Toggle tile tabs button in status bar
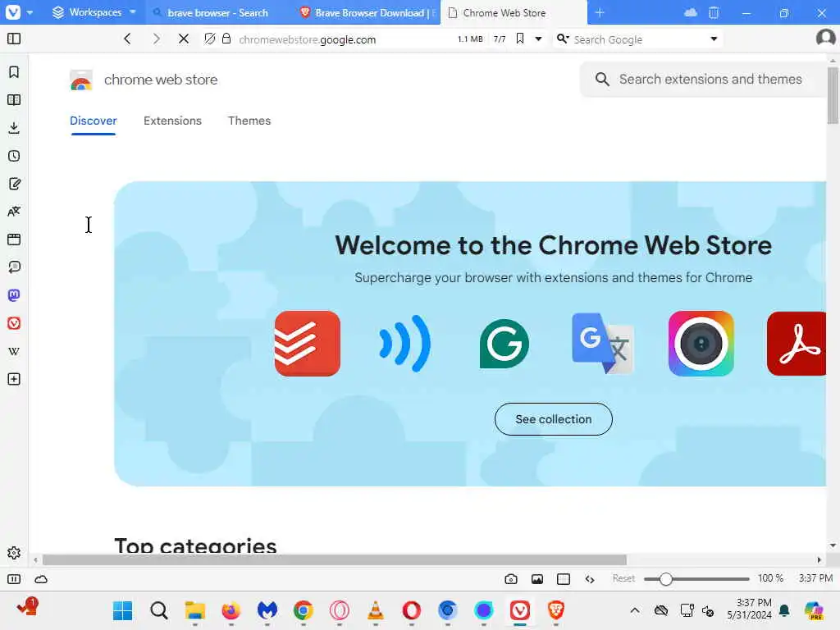The height and width of the screenshot is (630, 840). click(564, 579)
